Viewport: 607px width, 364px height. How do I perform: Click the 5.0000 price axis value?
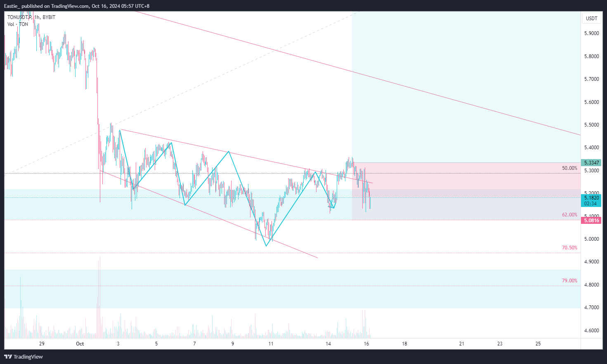tap(592, 239)
